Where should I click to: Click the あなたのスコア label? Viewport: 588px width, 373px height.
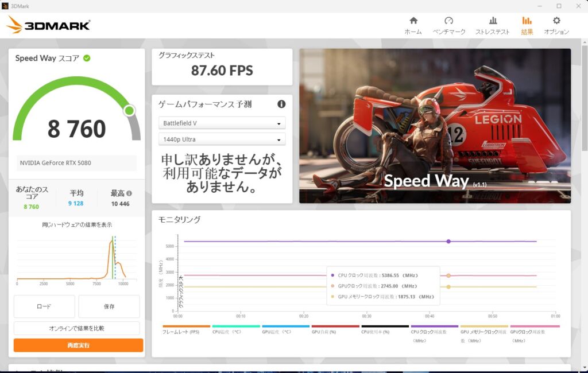32,193
